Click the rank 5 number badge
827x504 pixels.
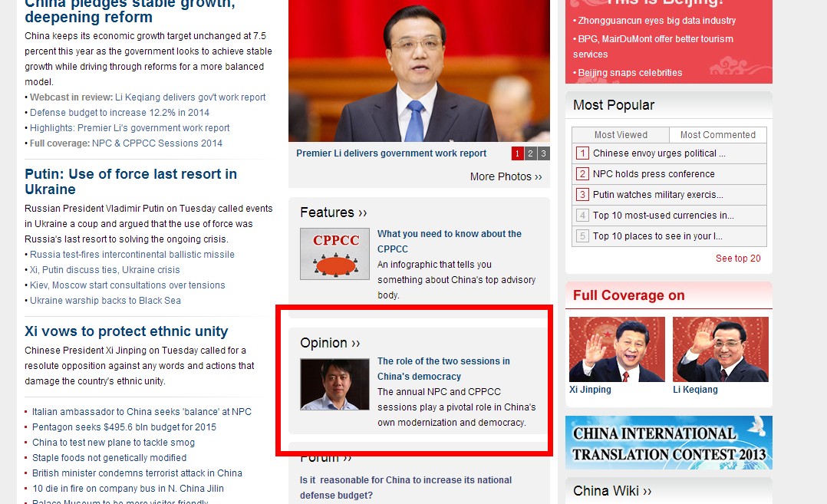point(582,236)
